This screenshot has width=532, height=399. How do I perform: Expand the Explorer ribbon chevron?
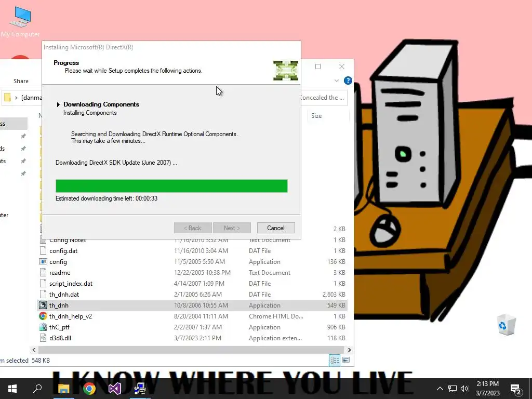point(337,81)
